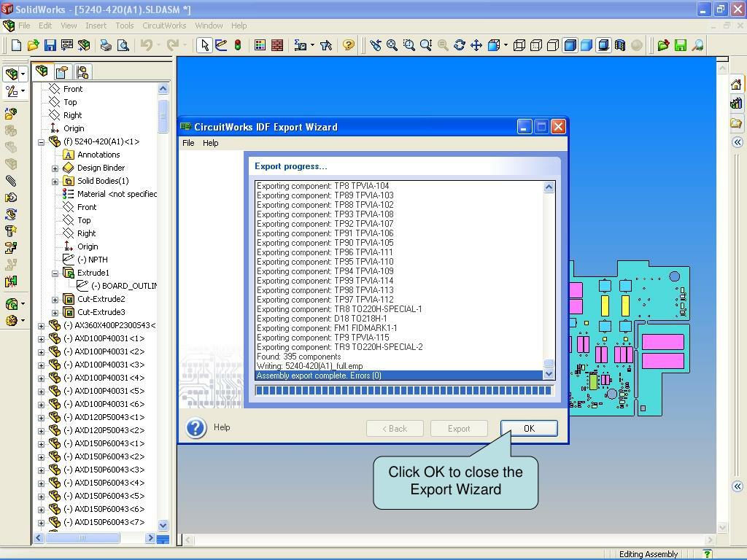
Task: Collapse the Extrude1 feature
Action: (55, 273)
